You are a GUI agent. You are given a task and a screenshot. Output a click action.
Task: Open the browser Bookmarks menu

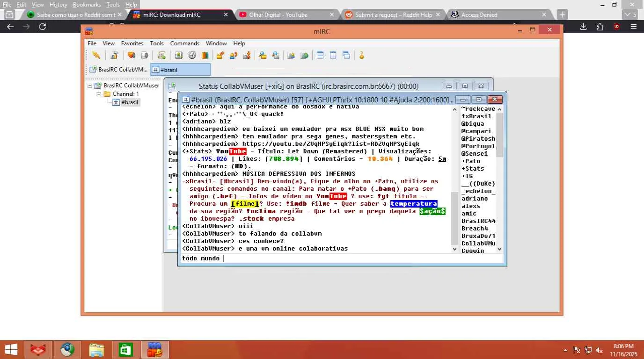[87, 5]
